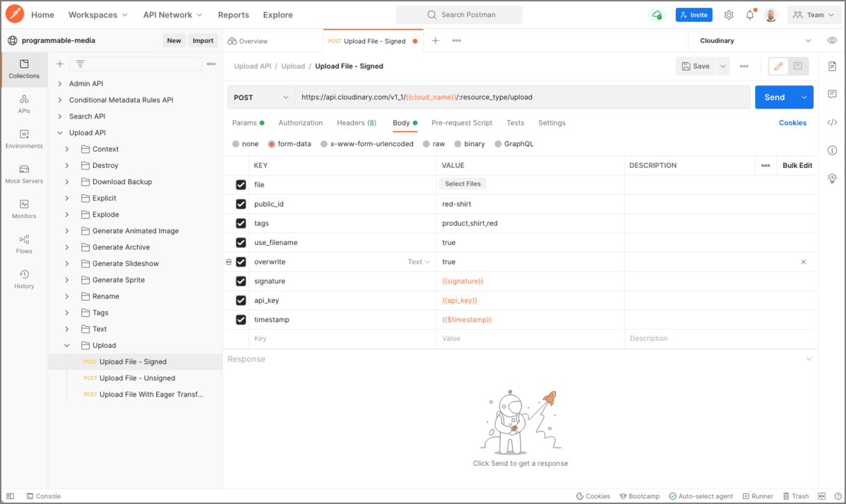Switch to edit mode pencil icon

[778, 66]
